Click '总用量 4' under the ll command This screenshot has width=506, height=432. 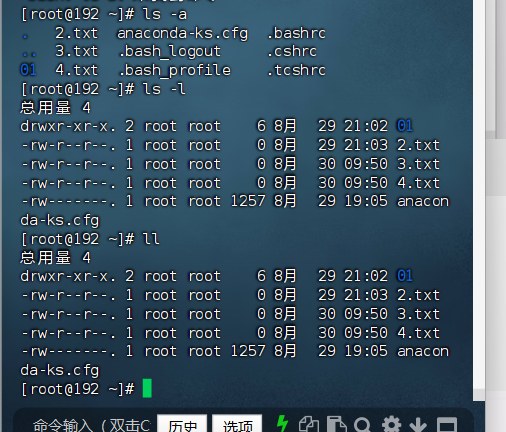(x=55, y=258)
